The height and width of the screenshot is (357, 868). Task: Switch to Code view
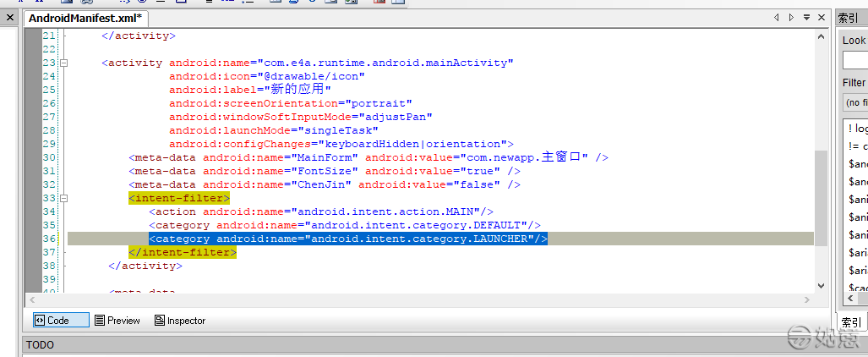(60, 321)
